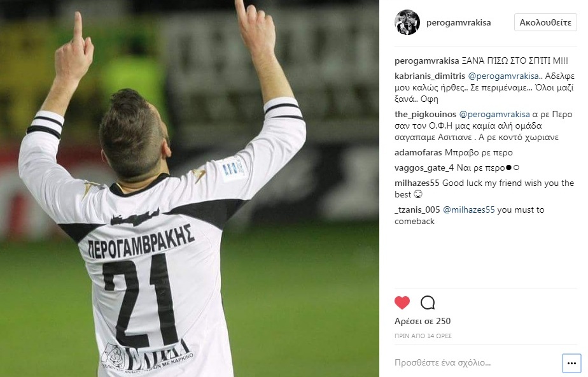This screenshot has height=377, width=588.
Task: Click the red heart like icon
Action: 402,302
